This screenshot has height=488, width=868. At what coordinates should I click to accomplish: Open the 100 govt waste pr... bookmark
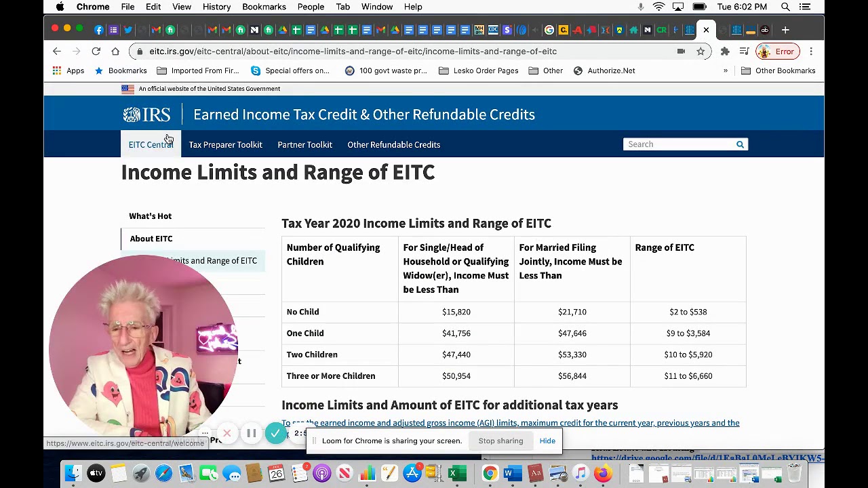coord(386,70)
